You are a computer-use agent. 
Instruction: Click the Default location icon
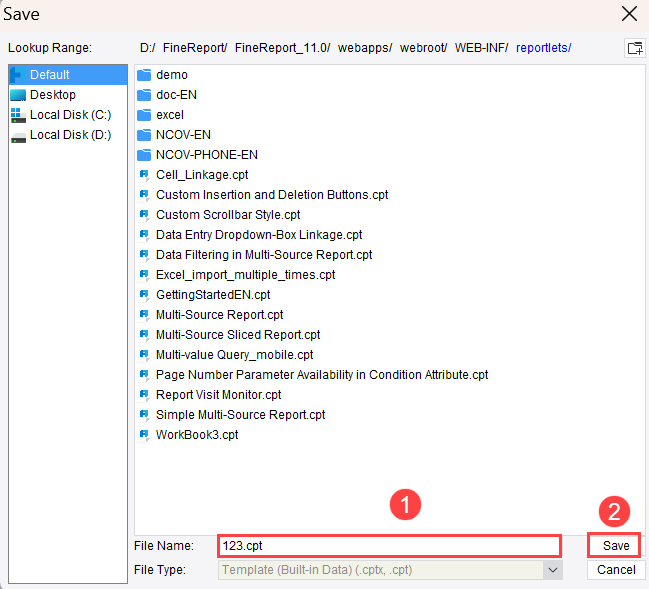pyautogui.click(x=18, y=75)
